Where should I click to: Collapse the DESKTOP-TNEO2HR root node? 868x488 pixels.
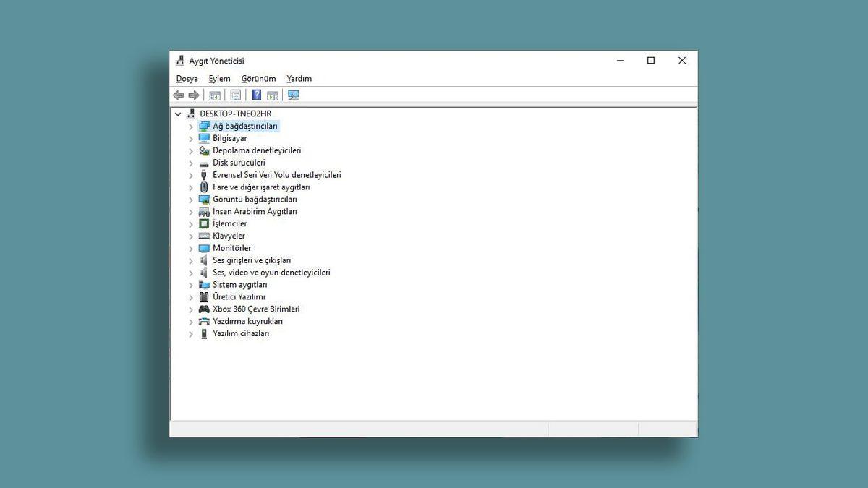177,114
